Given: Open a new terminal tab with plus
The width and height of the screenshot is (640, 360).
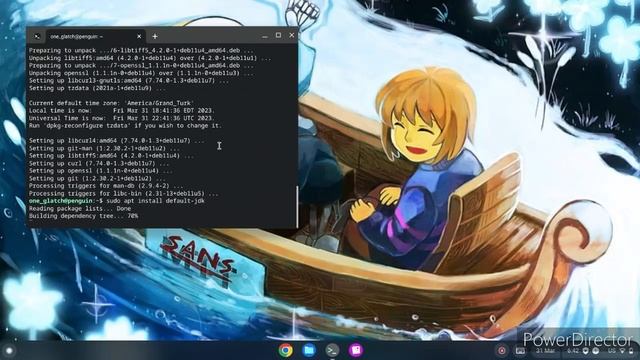Looking at the screenshot, I should [155, 36].
